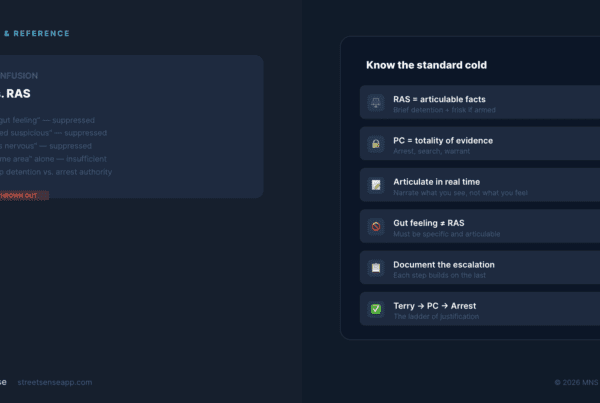Click the 'Articulate in real time' title
This screenshot has height=403, width=600.
coord(436,181)
